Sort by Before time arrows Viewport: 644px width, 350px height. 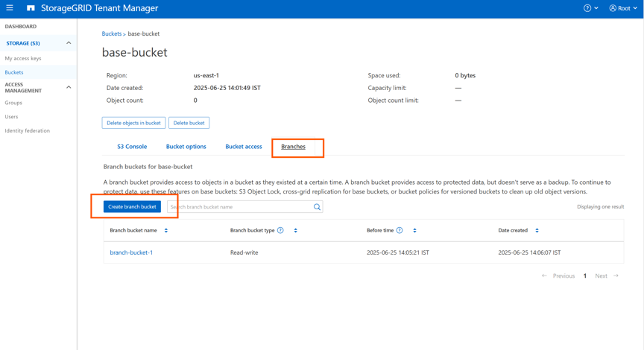[x=414, y=231]
